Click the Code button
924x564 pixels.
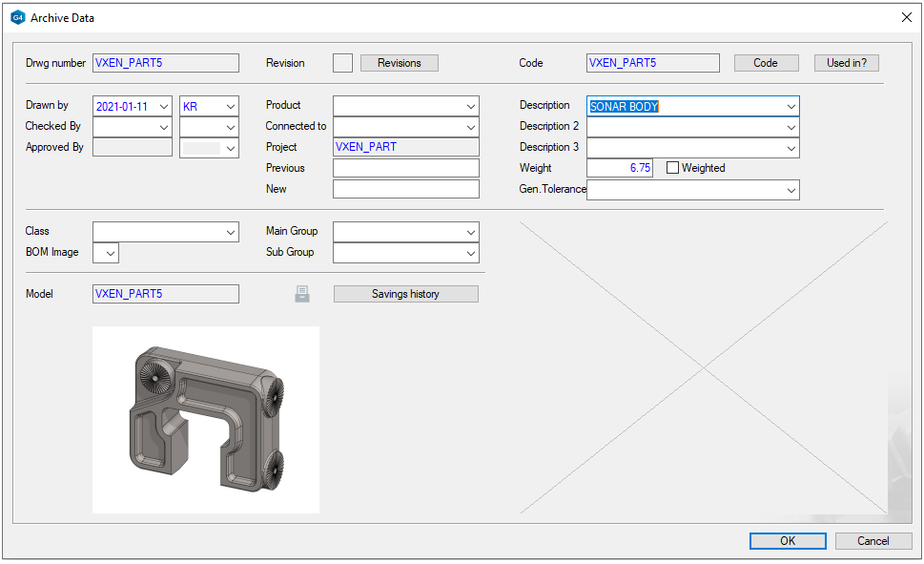(766, 63)
